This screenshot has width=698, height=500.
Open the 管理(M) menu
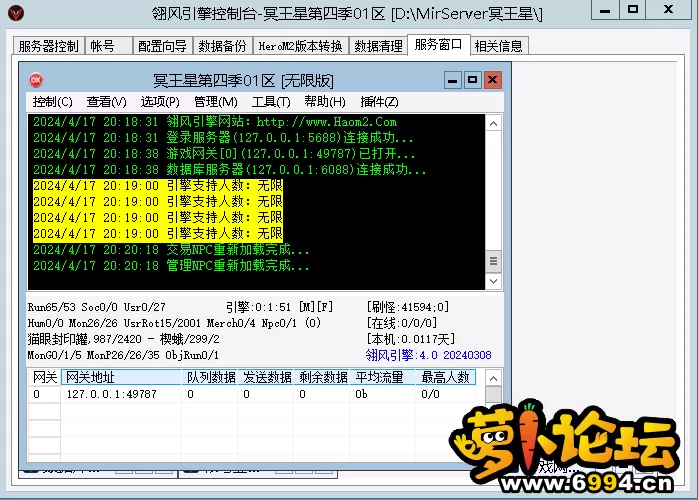pyautogui.click(x=216, y=102)
